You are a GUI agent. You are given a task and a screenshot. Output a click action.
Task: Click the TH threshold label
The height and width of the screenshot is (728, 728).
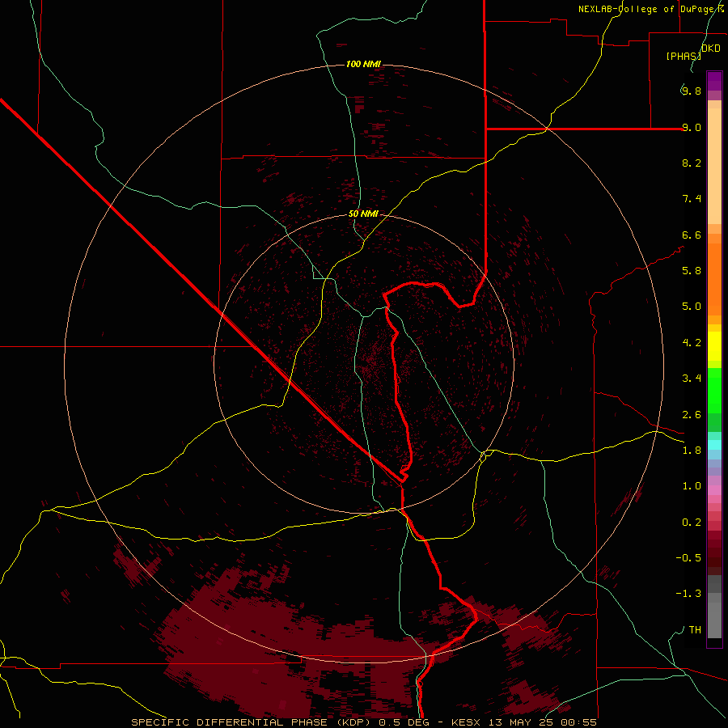[695, 630]
